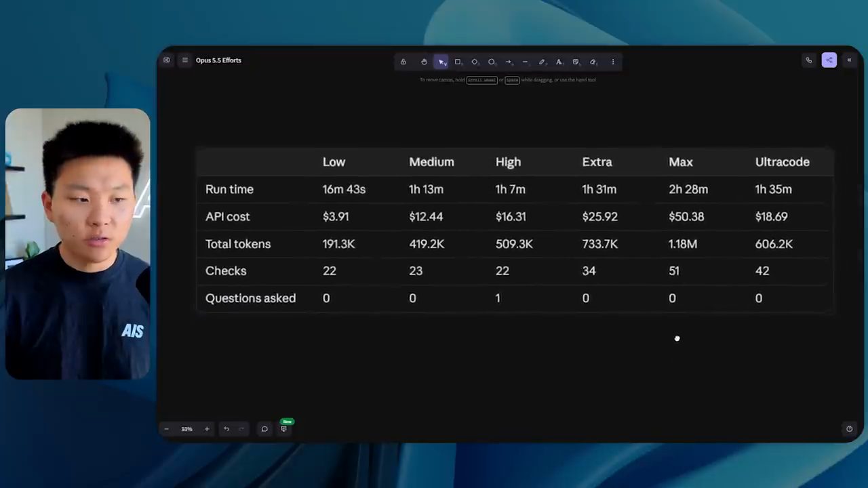Select the sticky note tool
This screenshot has height=488, width=868.
click(x=576, y=62)
